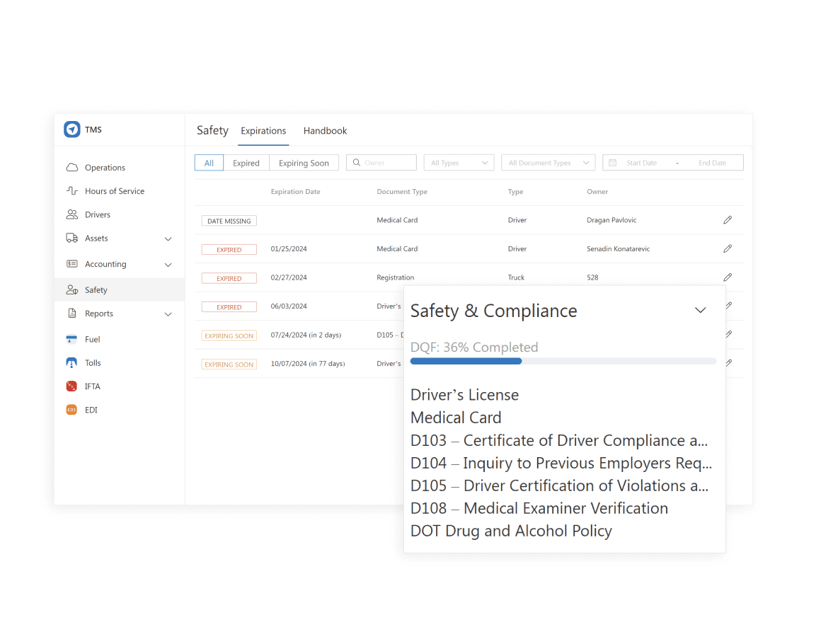The height and width of the screenshot is (644, 821).
Task: Edit Senadin Konatarevic's medical card row
Action: click(x=728, y=248)
